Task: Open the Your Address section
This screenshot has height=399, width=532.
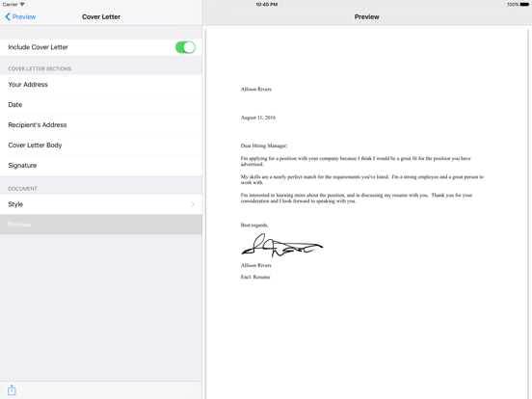Action: click(101, 85)
